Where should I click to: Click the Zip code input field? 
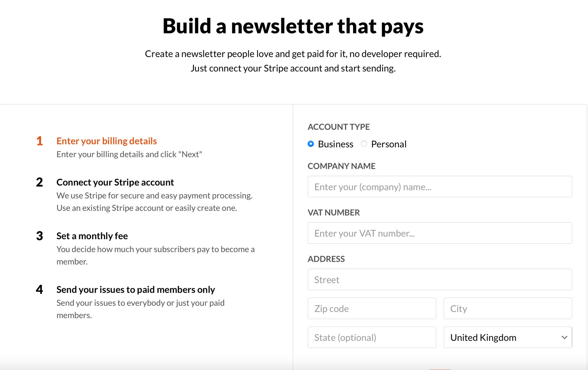pyautogui.click(x=372, y=308)
